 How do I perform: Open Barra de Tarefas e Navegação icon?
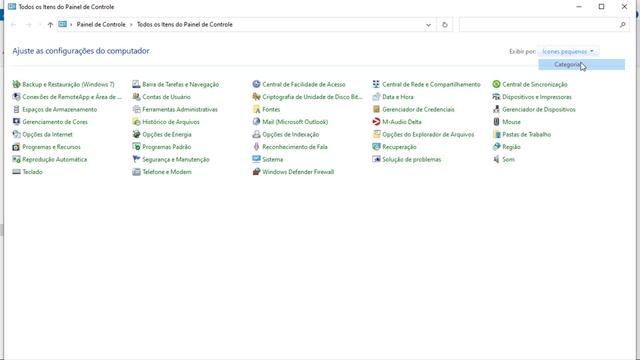pyautogui.click(x=136, y=84)
